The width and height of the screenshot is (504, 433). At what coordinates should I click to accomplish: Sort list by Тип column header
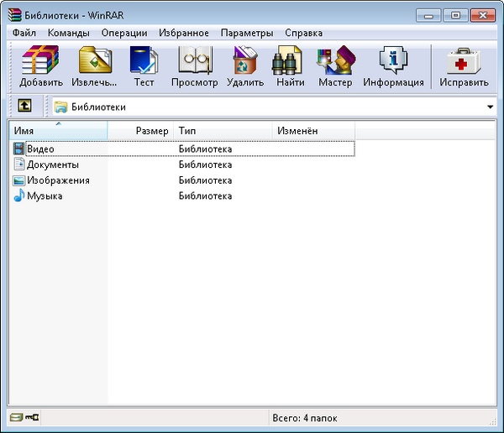point(223,130)
